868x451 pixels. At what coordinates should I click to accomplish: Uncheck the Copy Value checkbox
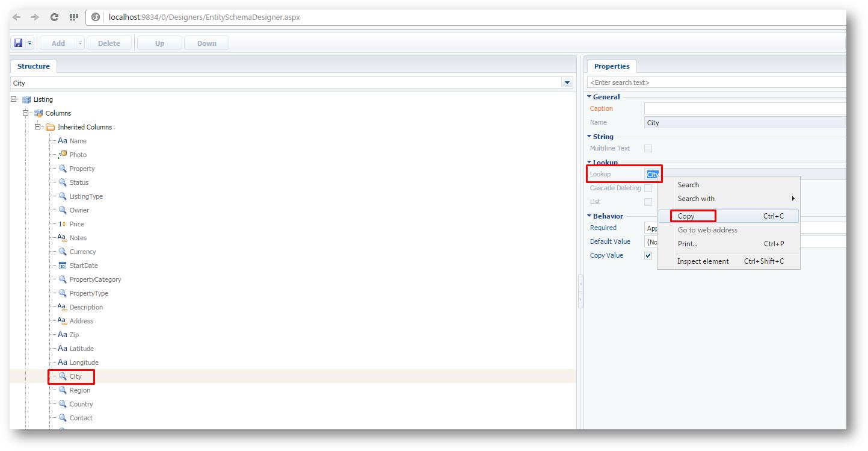648,255
